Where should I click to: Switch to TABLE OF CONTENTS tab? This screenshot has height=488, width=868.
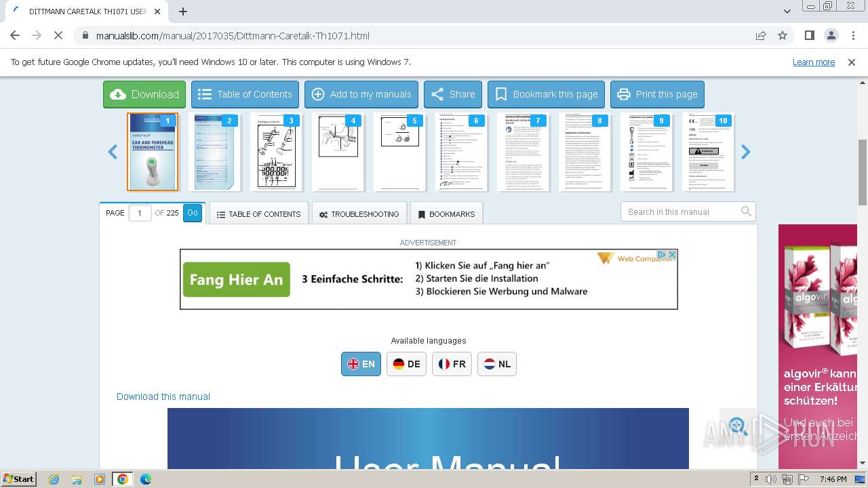point(258,214)
